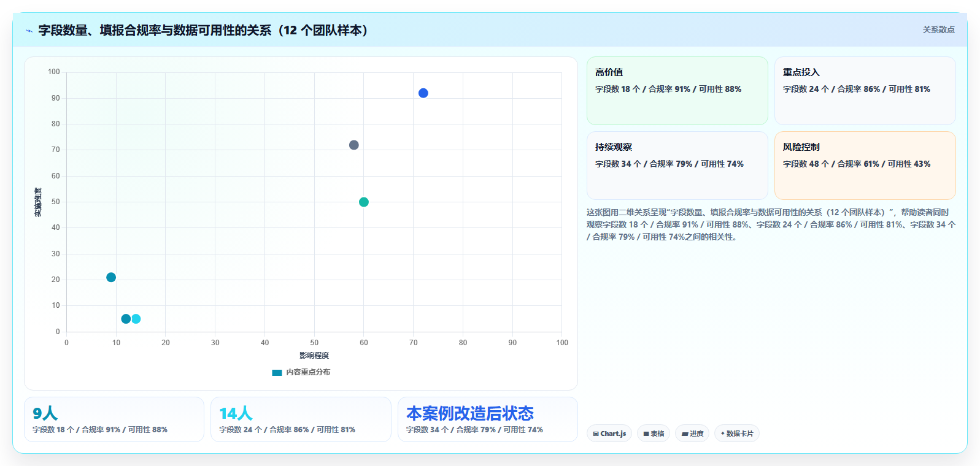Click the 14人 stat card
This screenshot has width=980, height=466.
tap(301, 419)
